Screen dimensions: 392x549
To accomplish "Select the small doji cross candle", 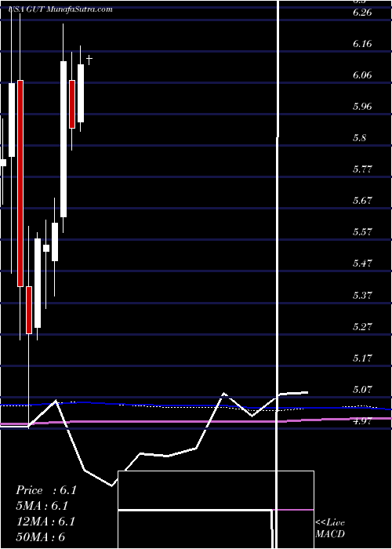I will click(89, 60).
